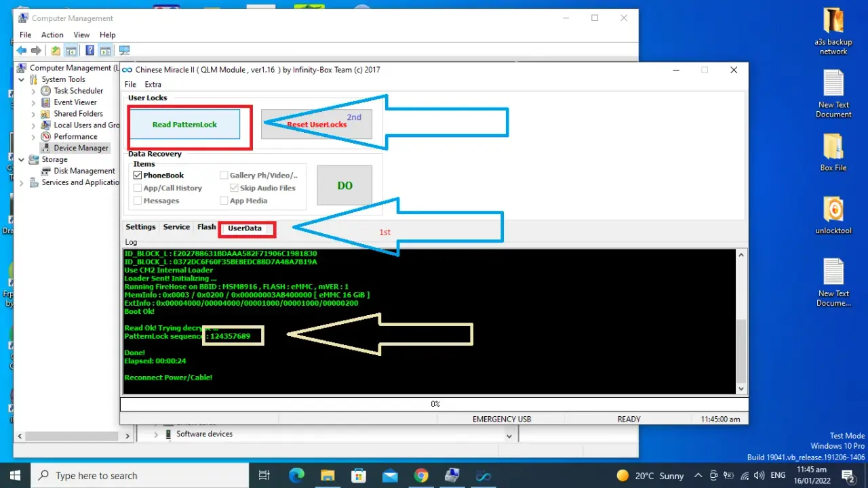This screenshot has height=488, width=868.
Task: Open File Explorer from the taskbar
Action: [328, 476]
